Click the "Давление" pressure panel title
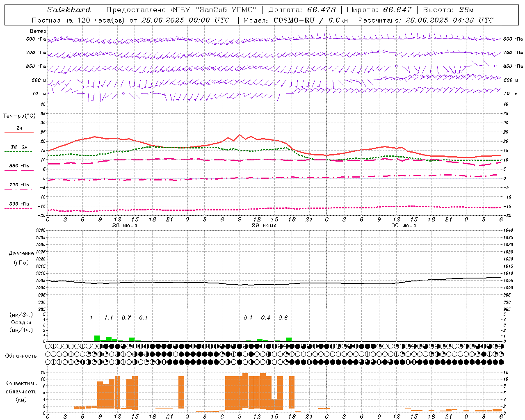Image resolution: width=525 pixels, height=420 pixels. coord(21,253)
